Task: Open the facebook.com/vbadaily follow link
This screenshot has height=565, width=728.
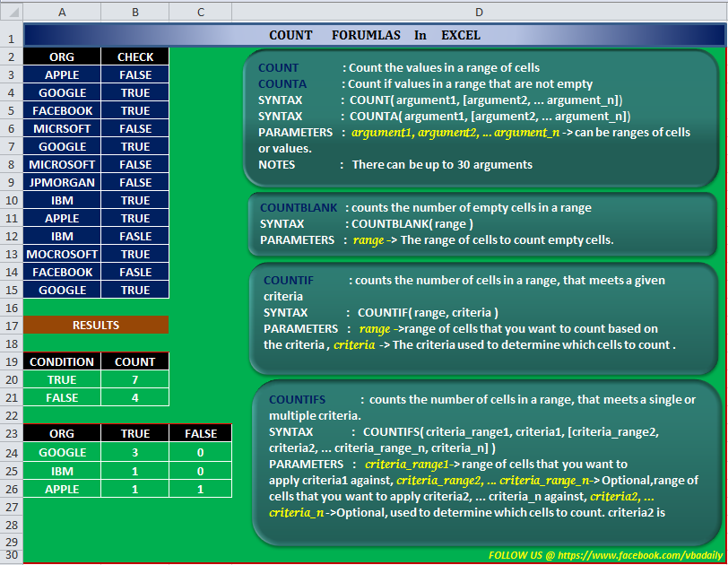Action: click(x=605, y=555)
